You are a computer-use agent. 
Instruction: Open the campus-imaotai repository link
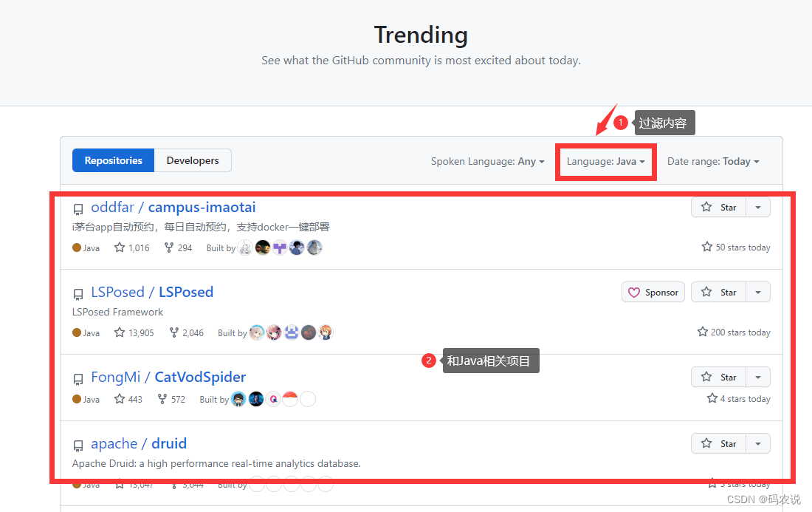202,208
